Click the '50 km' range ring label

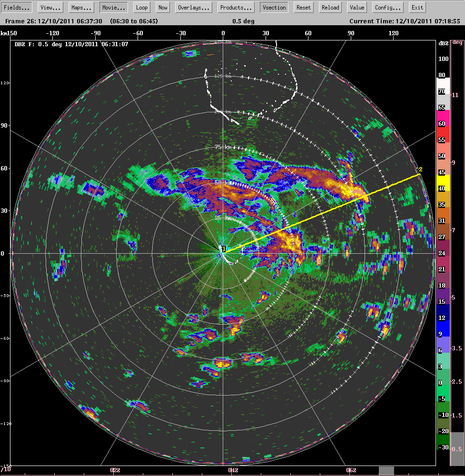tap(222, 183)
